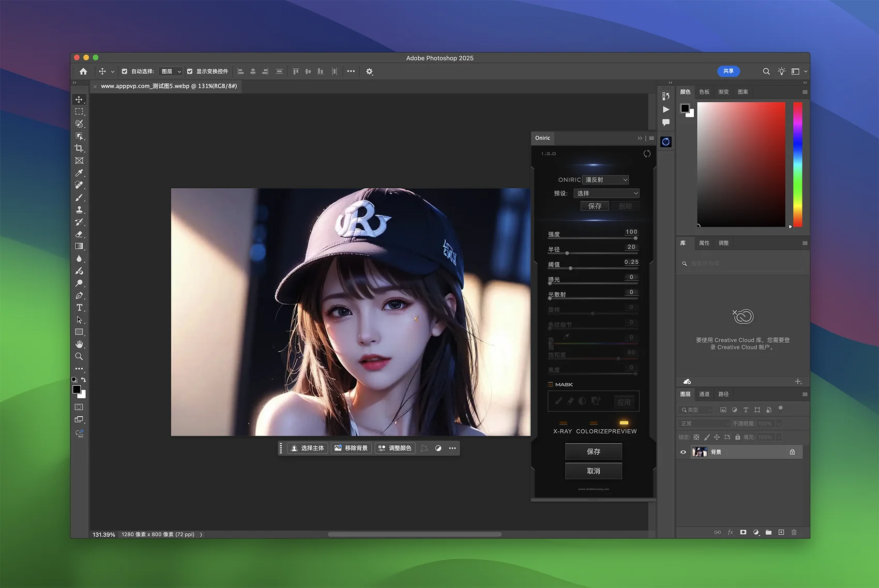Click the 共享 share button
The width and height of the screenshot is (879, 588).
[729, 71]
